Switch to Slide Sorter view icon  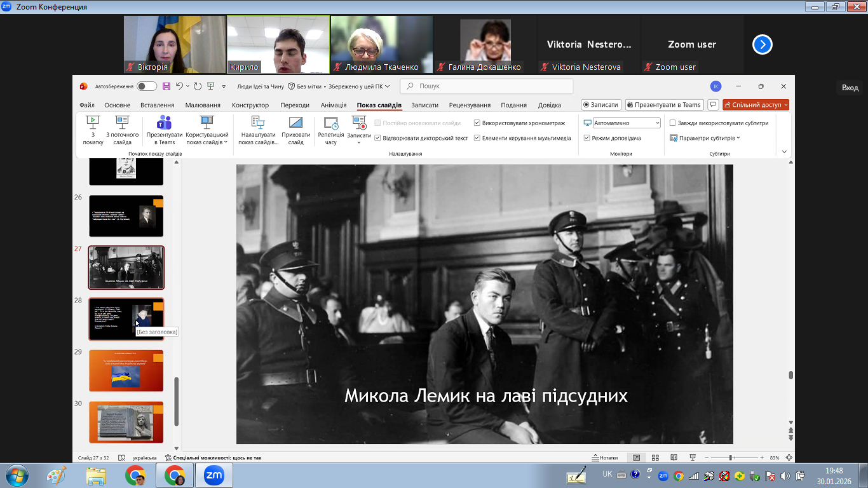(x=654, y=457)
